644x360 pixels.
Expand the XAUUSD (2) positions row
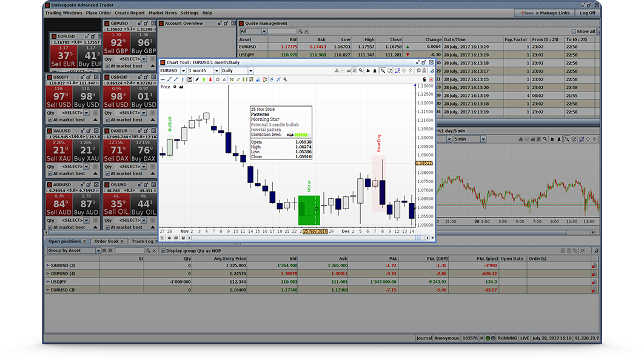click(x=48, y=265)
